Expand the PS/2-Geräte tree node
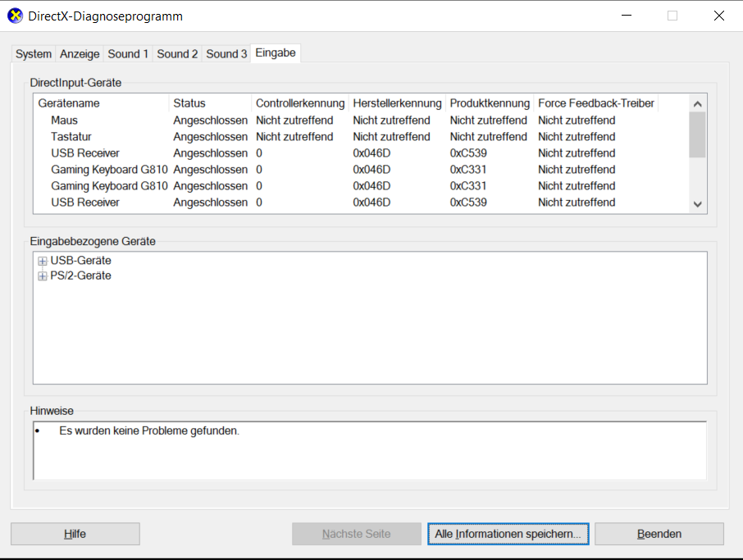 click(x=43, y=276)
